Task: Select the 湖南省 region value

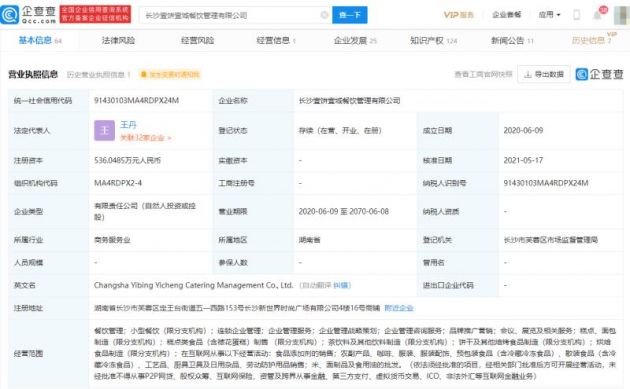Action: coord(309,240)
